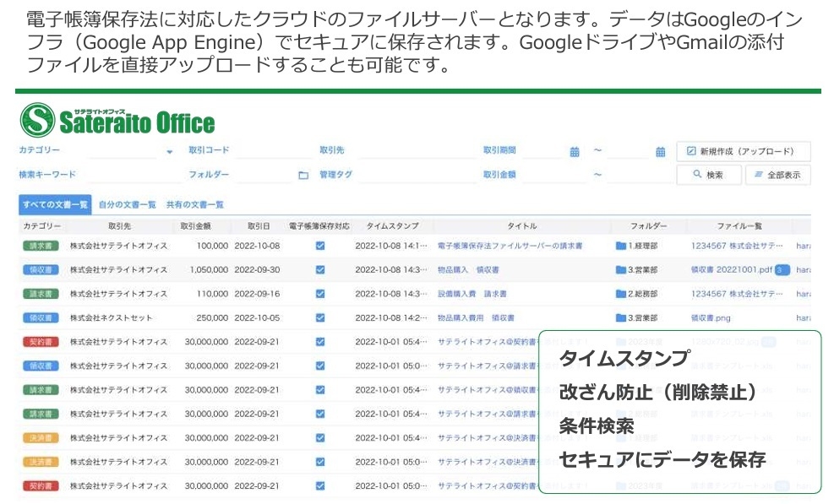This screenshot has width=834, height=504.
Task: Click the 2.総務部 folder icon
Action: [621, 295]
